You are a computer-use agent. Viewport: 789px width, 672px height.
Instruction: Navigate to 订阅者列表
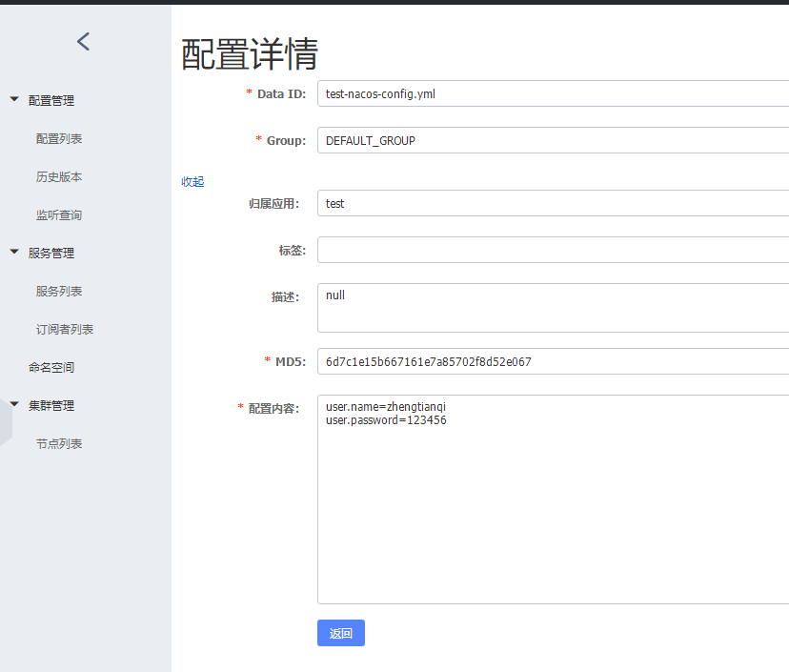[x=65, y=329]
